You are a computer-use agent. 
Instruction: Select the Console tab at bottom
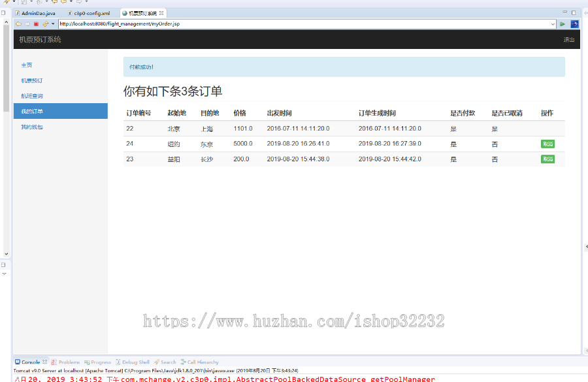[31, 362]
